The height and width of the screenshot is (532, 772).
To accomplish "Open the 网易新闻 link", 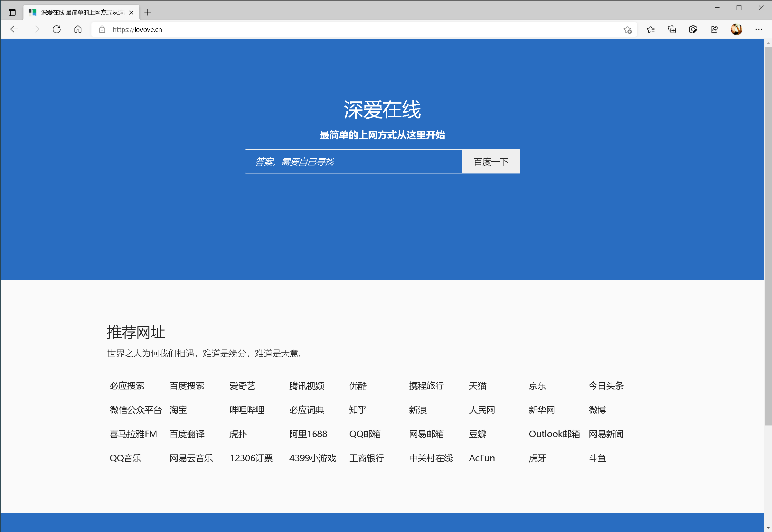I will point(606,434).
